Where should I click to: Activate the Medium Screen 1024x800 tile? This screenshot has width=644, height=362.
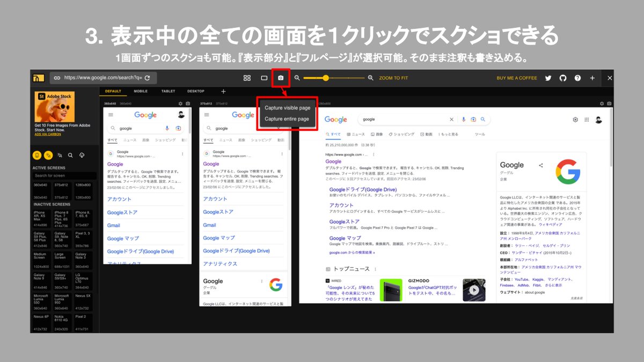coord(42,260)
